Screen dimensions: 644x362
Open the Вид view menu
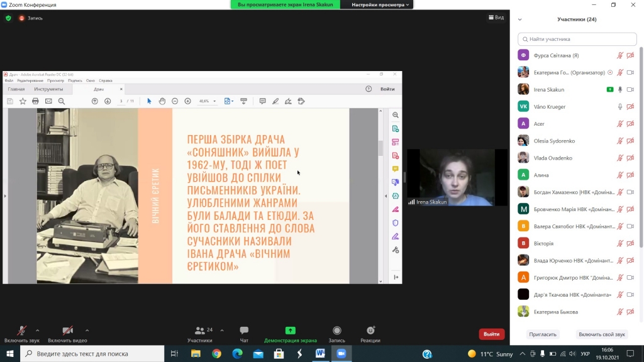[x=496, y=17]
